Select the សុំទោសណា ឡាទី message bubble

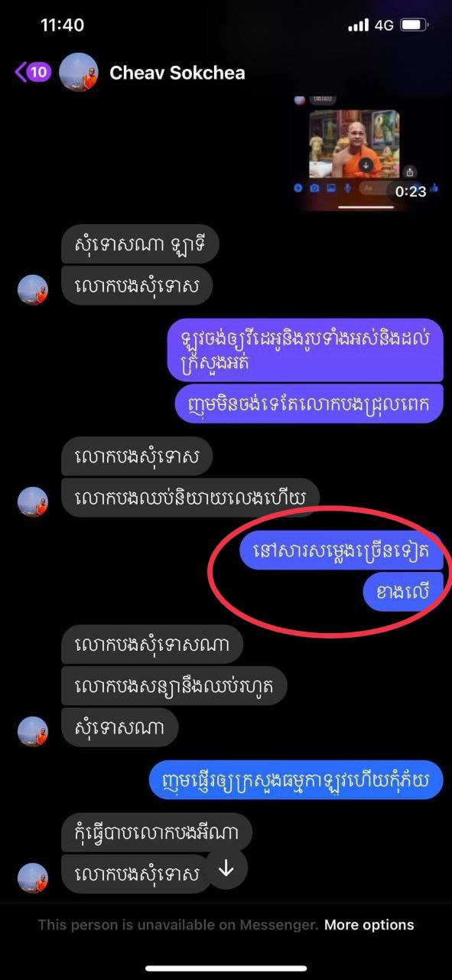click(140, 247)
